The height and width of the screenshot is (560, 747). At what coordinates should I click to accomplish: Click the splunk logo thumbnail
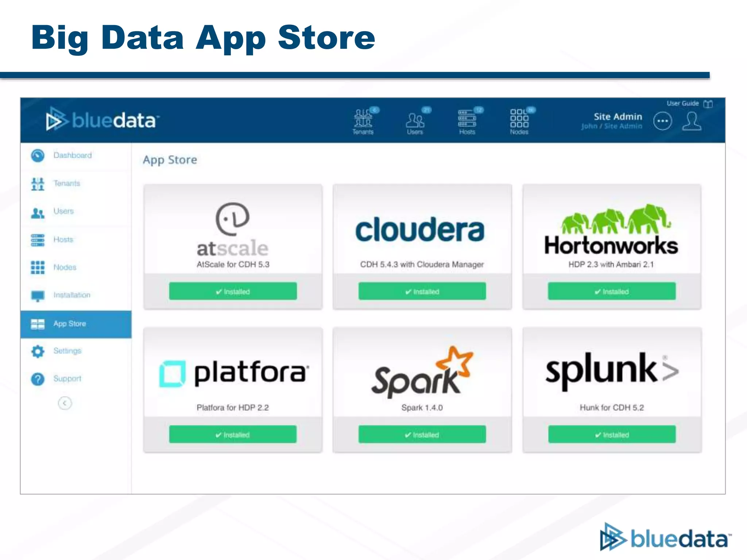(612, 371)
